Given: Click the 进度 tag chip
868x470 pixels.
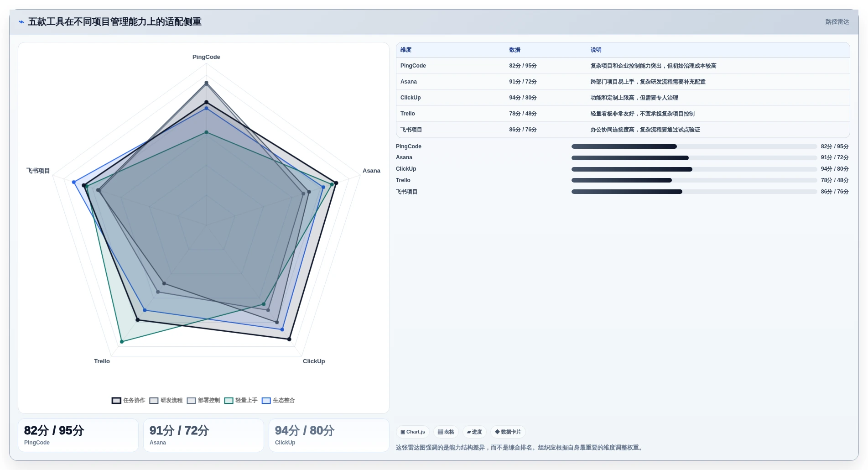Looking at the screenshot, I should pos(474,432).
